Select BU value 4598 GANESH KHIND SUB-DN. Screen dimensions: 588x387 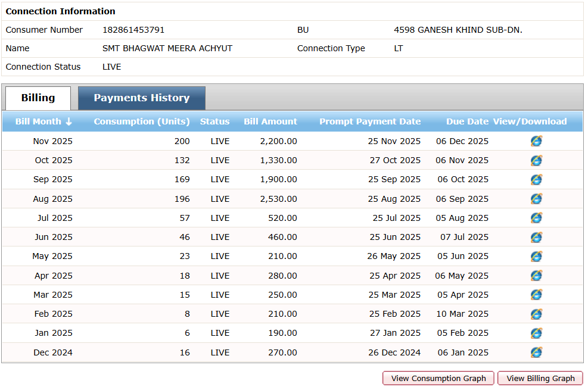[458, 30]
